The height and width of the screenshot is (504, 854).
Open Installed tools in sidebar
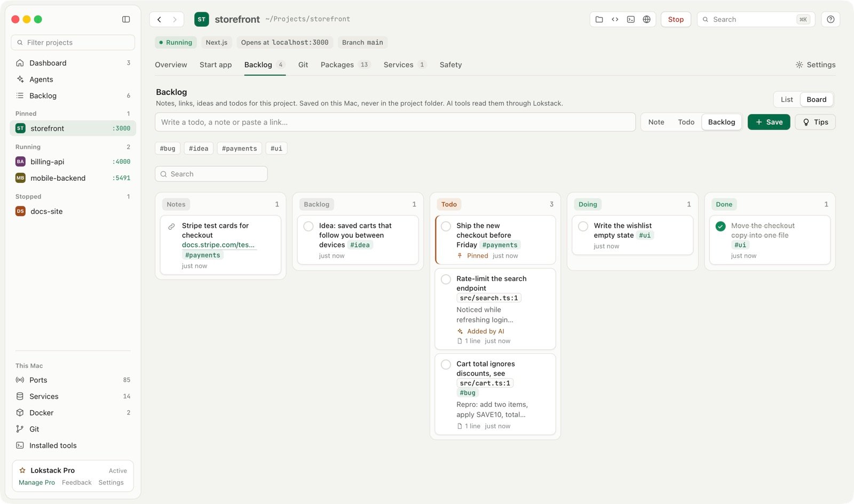(x=73, y=446)
